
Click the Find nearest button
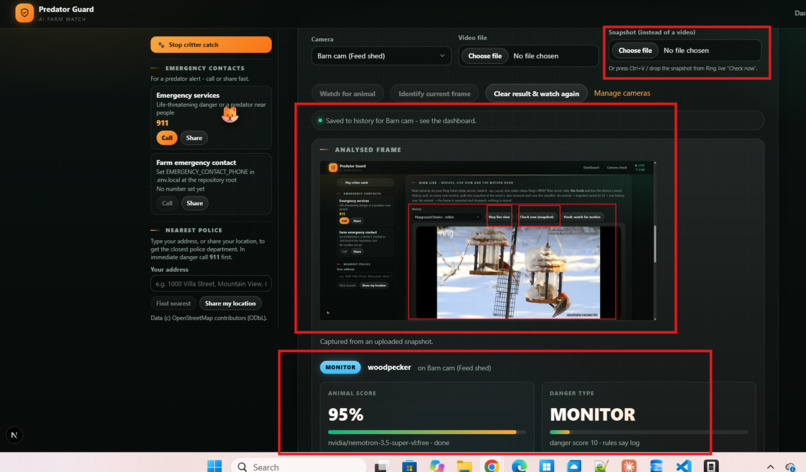point(173,303)
